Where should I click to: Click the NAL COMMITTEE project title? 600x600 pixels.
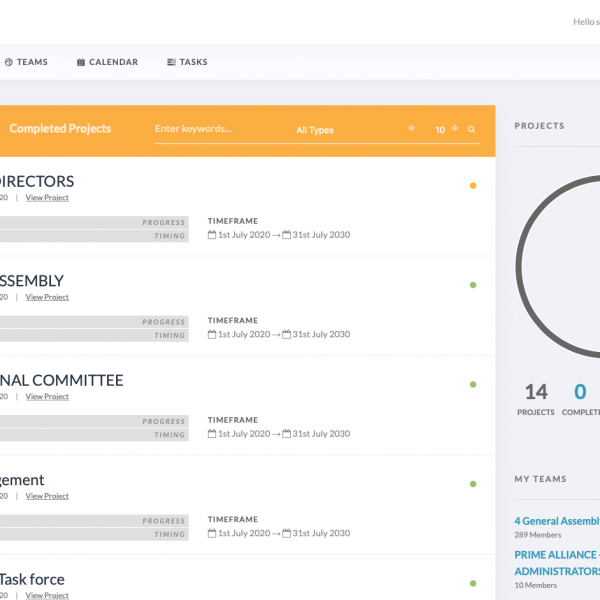62,380
